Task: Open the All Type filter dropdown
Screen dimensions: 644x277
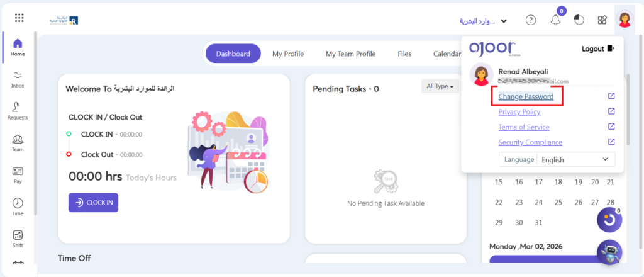Action: 440,86
